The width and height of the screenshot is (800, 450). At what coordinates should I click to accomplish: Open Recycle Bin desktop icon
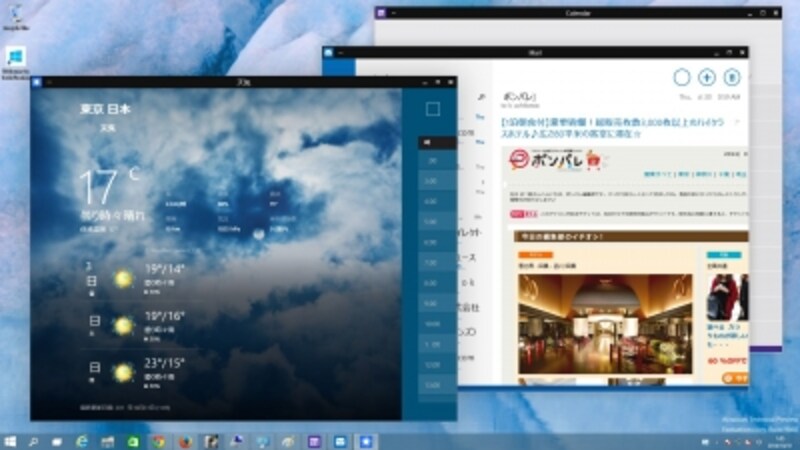pos(16,17)
